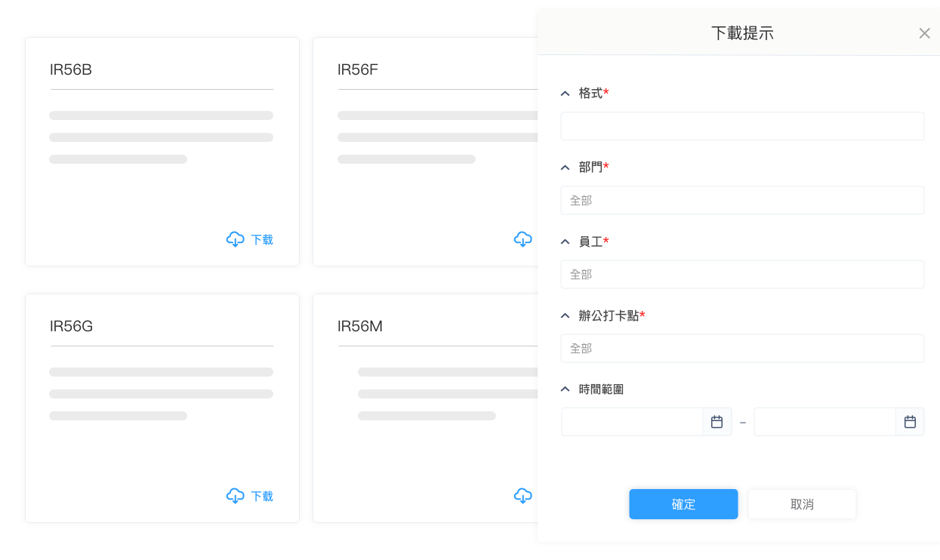Image resolution: width=940 pixels, height=560 pixels.
Task: Open the 員工 employee dropdown
Action: (x=741, y=274)
